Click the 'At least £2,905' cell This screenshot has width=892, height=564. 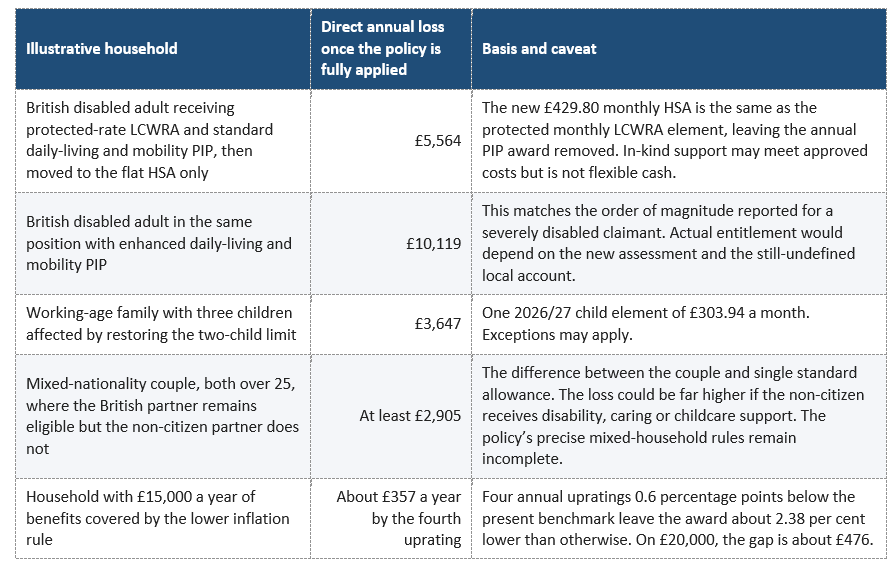391,416
